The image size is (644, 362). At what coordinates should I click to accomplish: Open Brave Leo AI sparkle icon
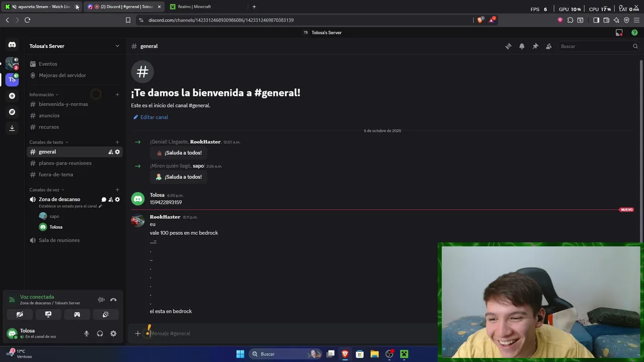(x=616, y=20)
